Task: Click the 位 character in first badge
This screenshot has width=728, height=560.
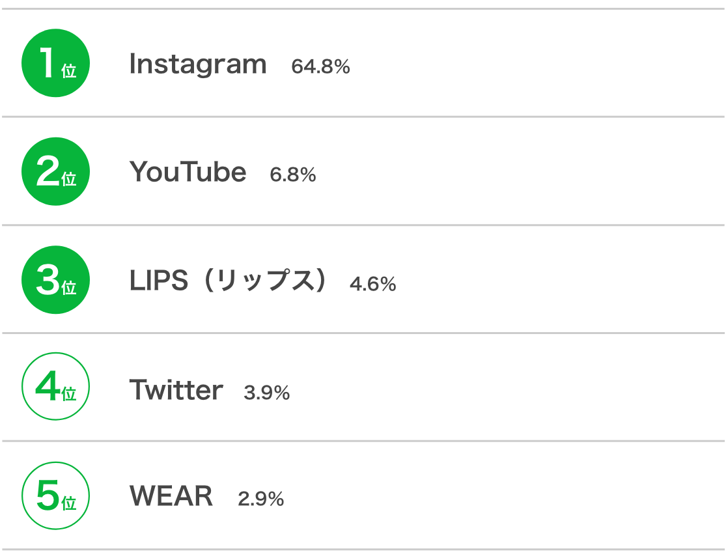Action: (69, 71)
